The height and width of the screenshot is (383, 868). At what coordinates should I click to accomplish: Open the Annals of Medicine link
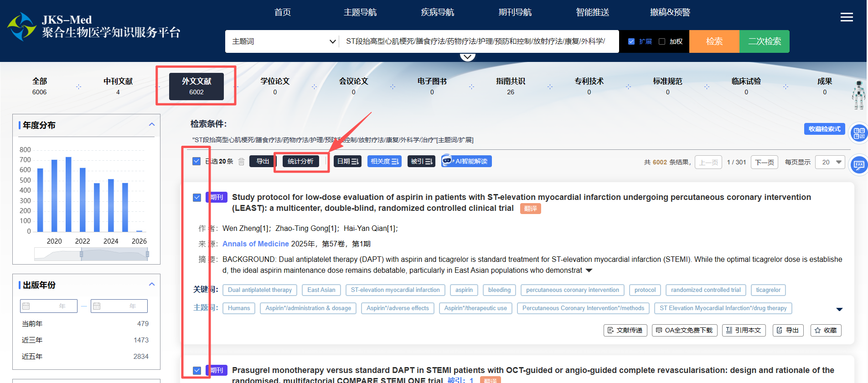(x=255, y=244)
